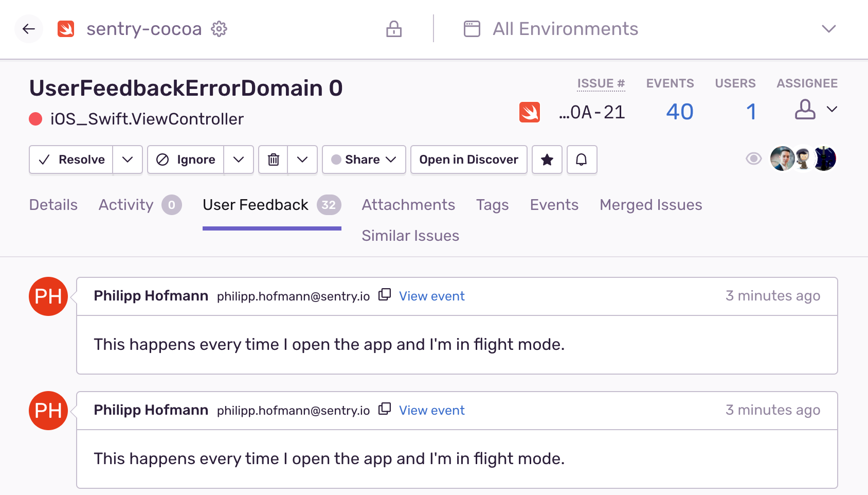Click the eye icon for seen-by viewers
Image resolution: width=868 pixels, height=495 pixels.
(754, 158)
